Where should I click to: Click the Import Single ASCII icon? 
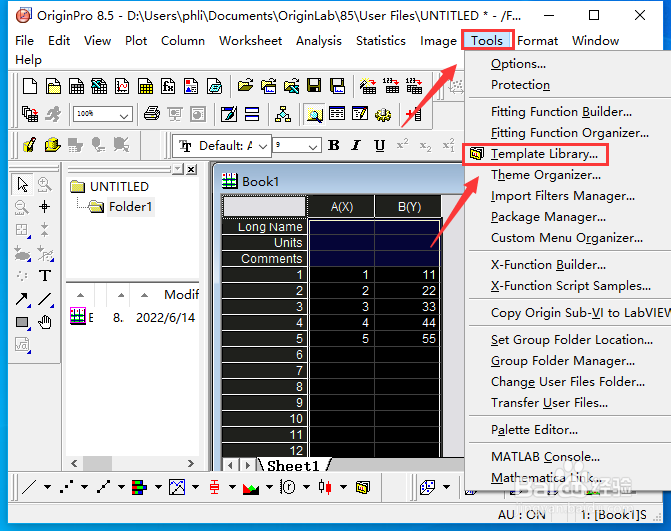click(391, 86)
